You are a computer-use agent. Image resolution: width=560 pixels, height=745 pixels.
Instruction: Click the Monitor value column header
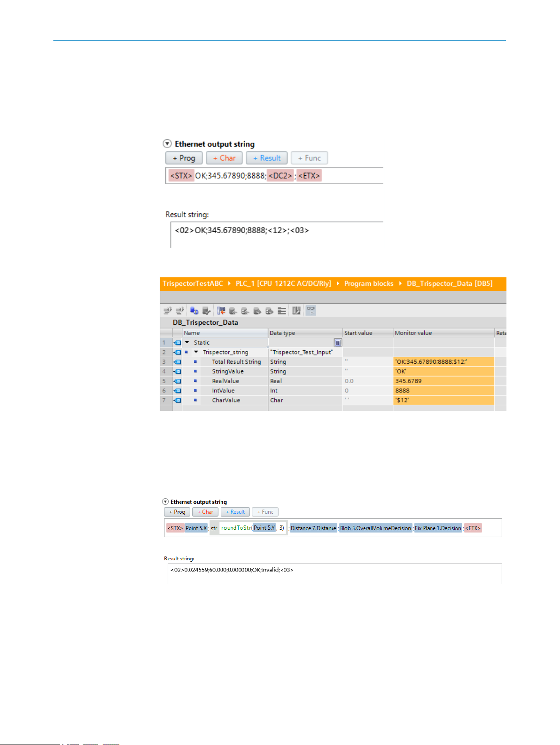pos(443,333)
